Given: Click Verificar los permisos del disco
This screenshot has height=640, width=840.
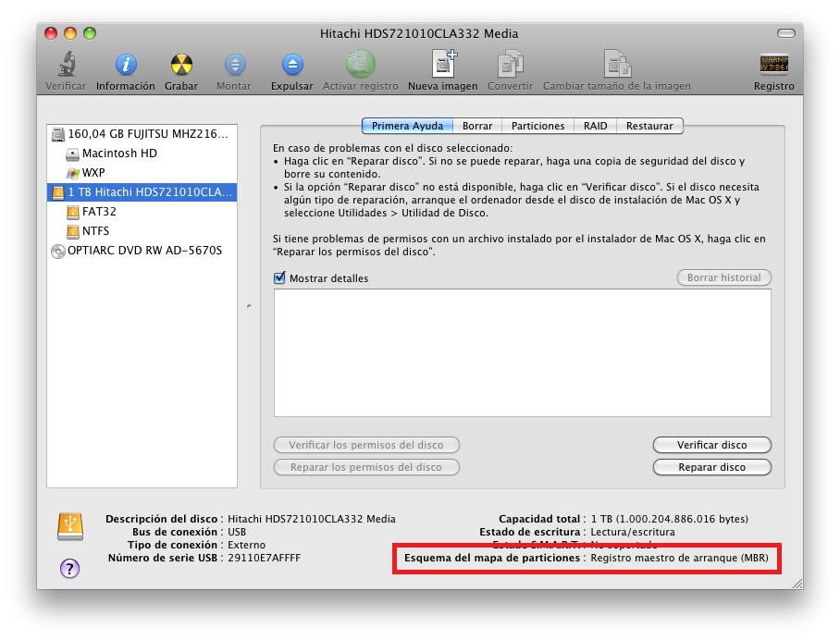Looking at the screenshot, I should coord(366,445).
